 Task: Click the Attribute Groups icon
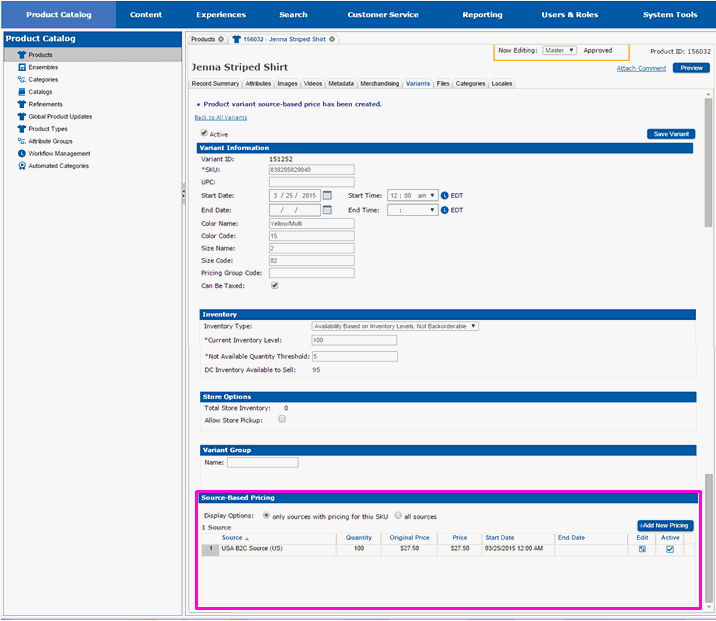coord(21,141)
